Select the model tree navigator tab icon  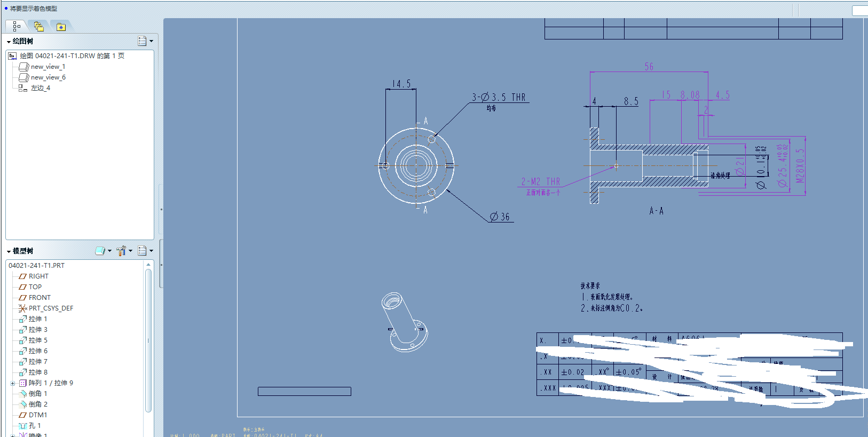click(17, 26)
